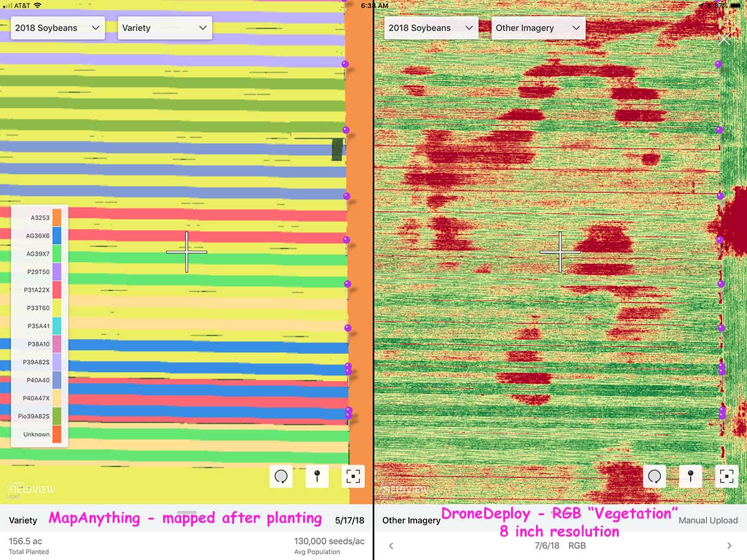This screenshot has height=560, width=747.
Task: Click the Manual Upload link
Action: tap(708, 520)
